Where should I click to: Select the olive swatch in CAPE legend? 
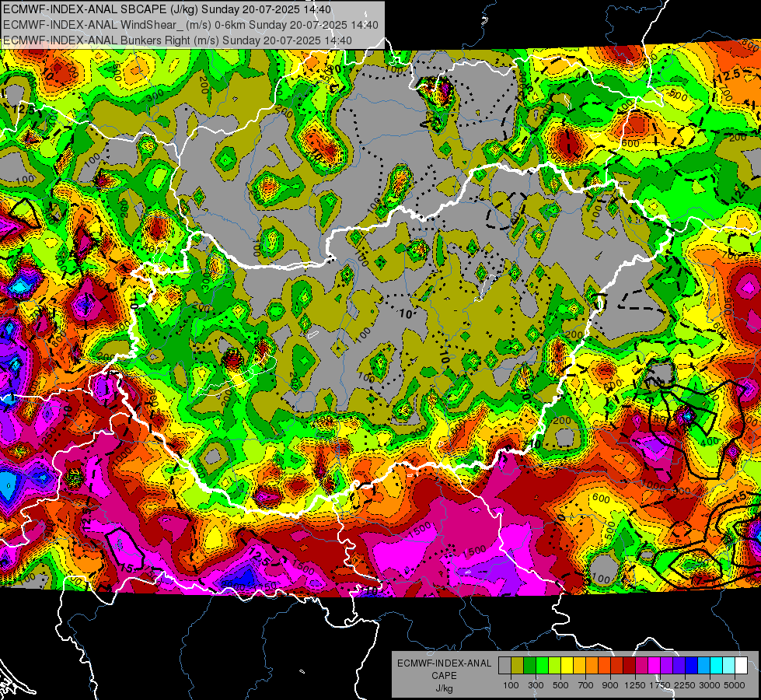pyautogui.click(x=518, y=666)
